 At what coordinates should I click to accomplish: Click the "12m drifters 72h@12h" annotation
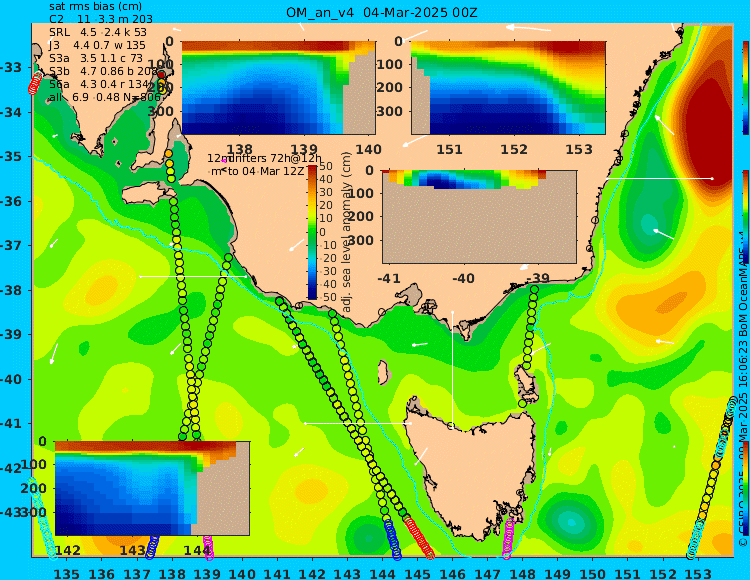(x=265, y=158)
